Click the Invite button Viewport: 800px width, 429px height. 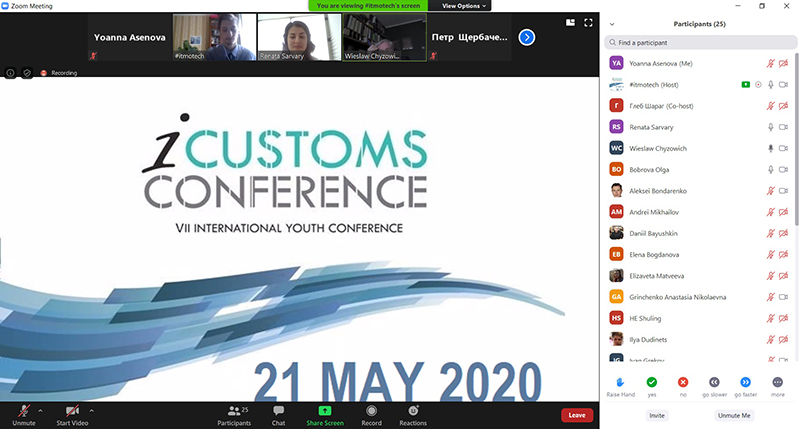point(657,415)
